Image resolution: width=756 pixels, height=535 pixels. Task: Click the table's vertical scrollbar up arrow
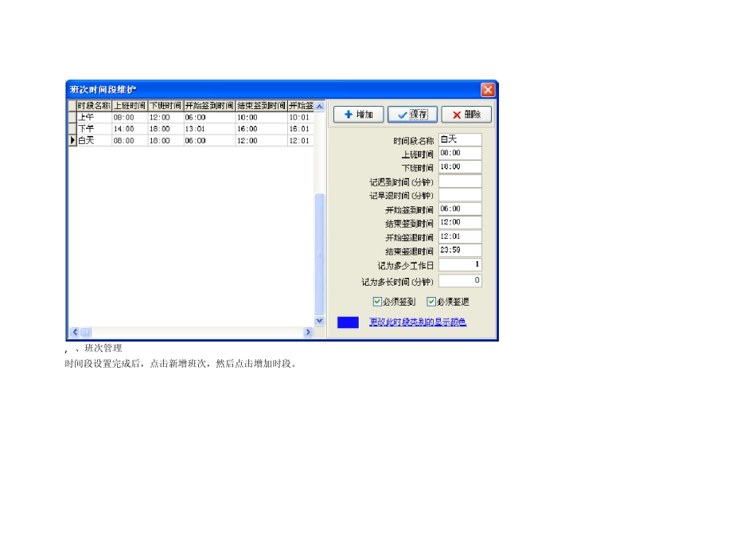tap(319, 106)
